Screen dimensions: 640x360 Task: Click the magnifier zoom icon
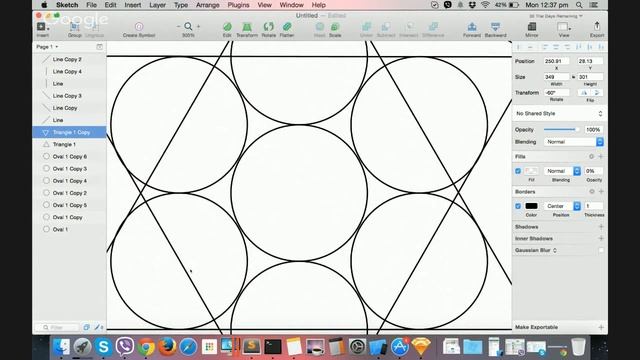pos(188,27)
